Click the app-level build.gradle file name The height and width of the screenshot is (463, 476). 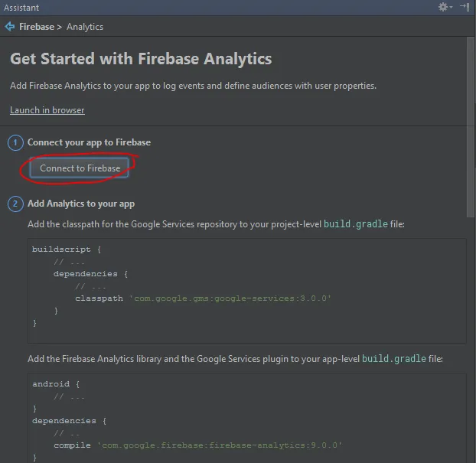coord(396,358)
